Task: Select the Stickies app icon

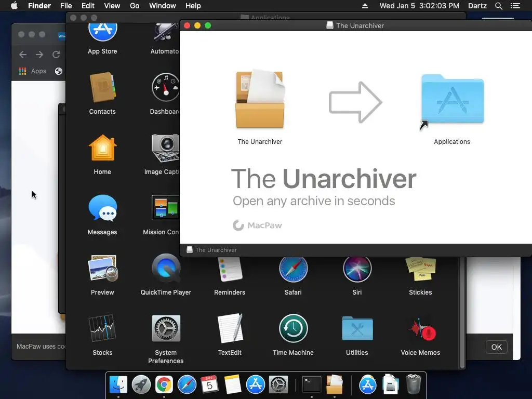Action: pyautogui.click(x=421, y=270)
